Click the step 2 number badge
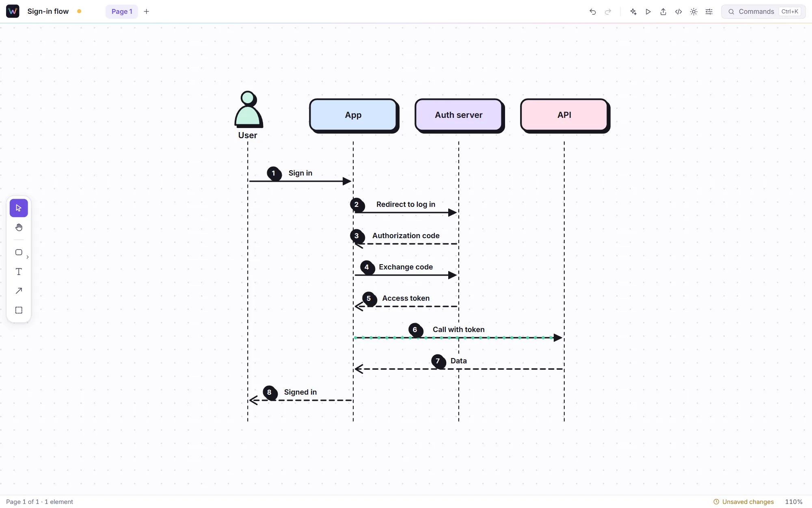812x508 pixels. [x=357, y=205]
